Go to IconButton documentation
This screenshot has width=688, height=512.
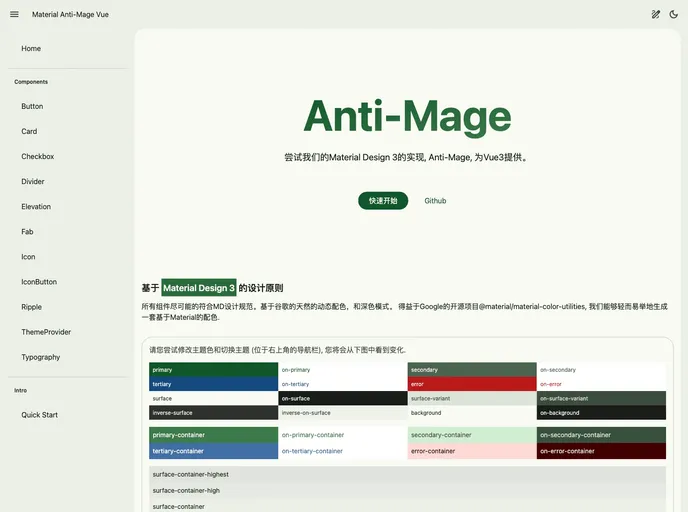point(39,282)
